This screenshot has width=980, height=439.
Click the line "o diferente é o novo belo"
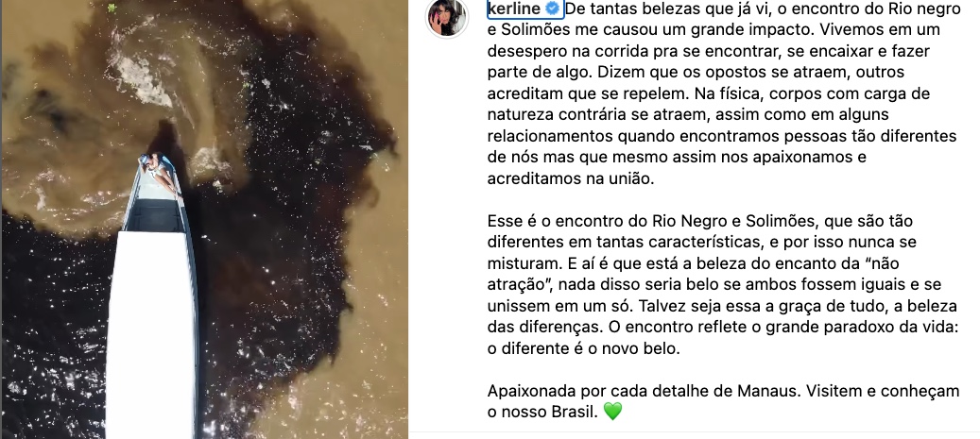pyautogui.click(x=582, y=348)
